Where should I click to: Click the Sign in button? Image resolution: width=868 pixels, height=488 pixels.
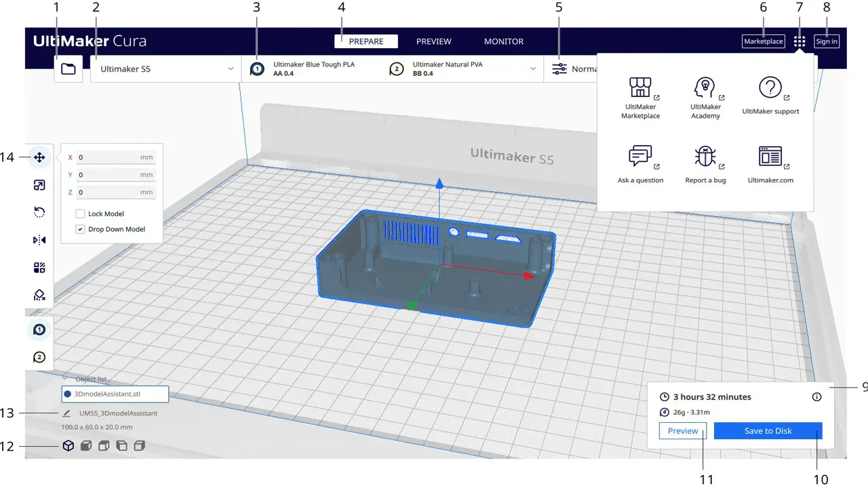tap(827, 41)
